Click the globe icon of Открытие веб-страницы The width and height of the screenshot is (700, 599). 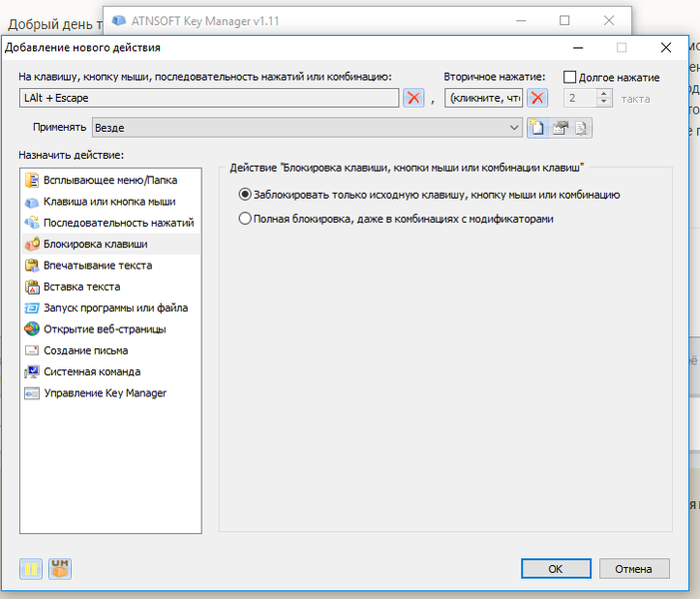(32, 329)
